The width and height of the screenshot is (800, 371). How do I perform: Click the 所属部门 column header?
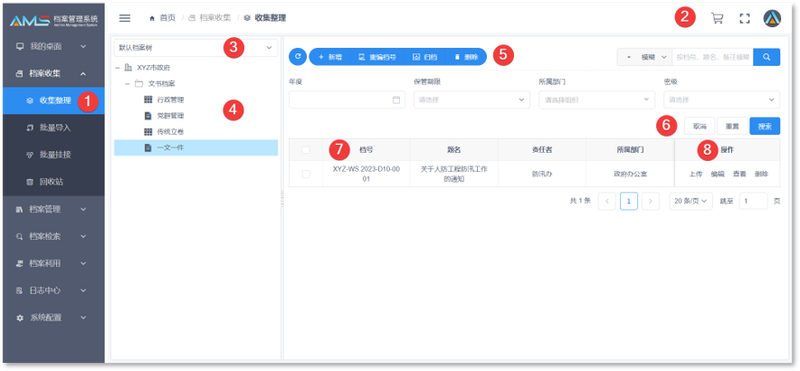pyautogui.click(x=630, y=150)
